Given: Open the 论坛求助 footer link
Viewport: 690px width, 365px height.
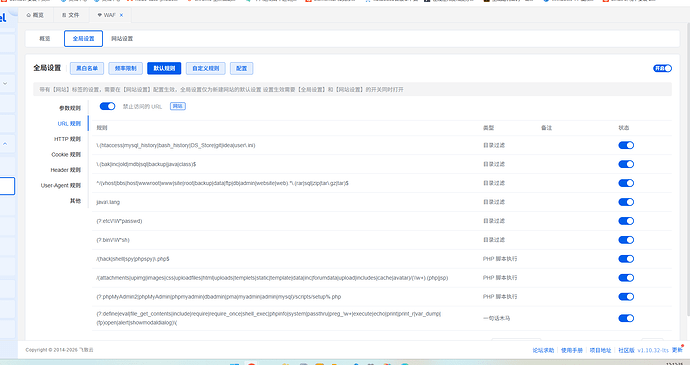Looking at the screenshot, I should pyautogui.click(x=543, y=350).
